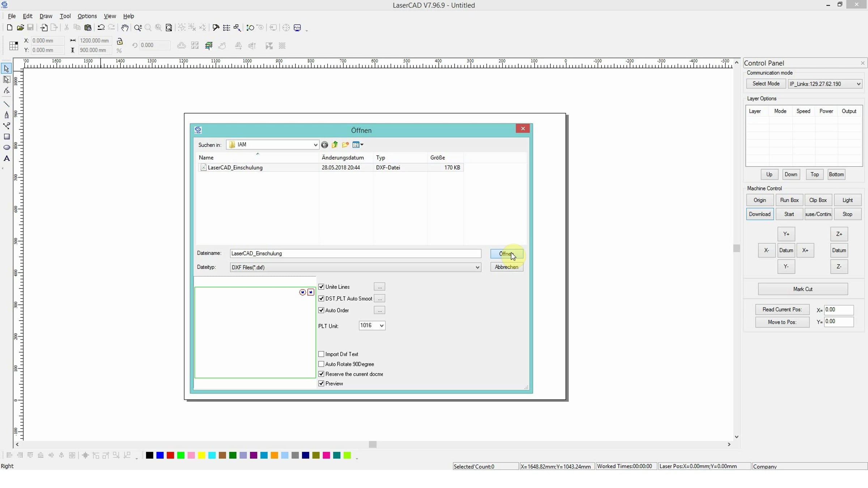This screenshot has height=488, width=868.
Task: Enable Auto Rotate 90Degree checkbox
Action: pyautogui.click(x=321, y=364)
